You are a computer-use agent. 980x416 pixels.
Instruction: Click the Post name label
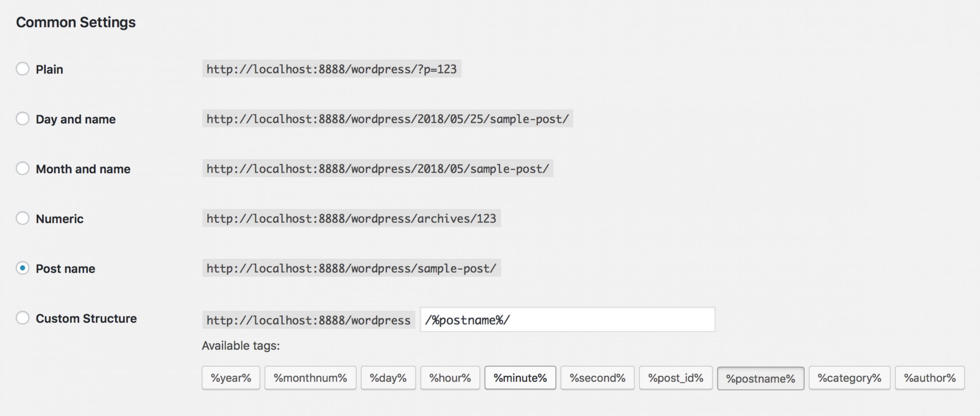(65, 268)
